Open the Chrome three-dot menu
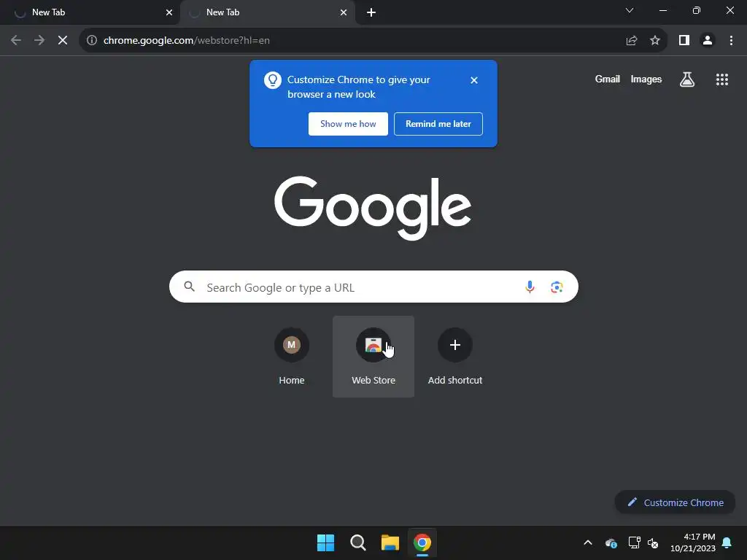747x560 pixels. pos(731,41)
